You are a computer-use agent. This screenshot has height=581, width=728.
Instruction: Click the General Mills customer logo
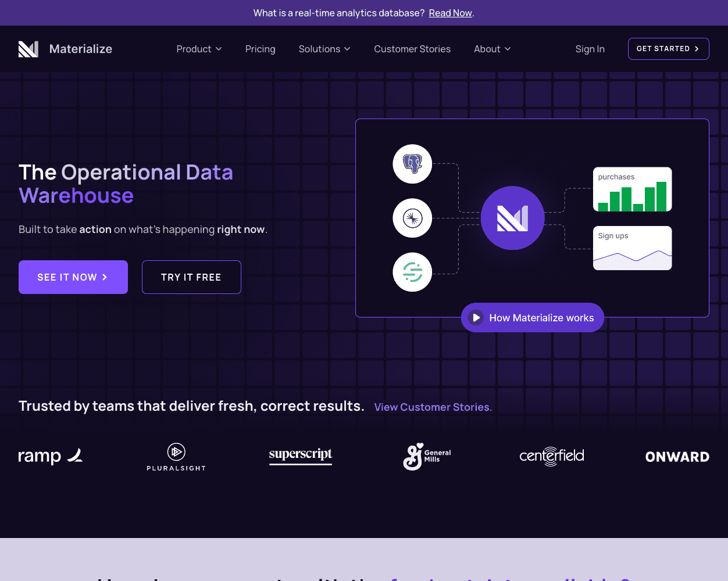point(427,457)
